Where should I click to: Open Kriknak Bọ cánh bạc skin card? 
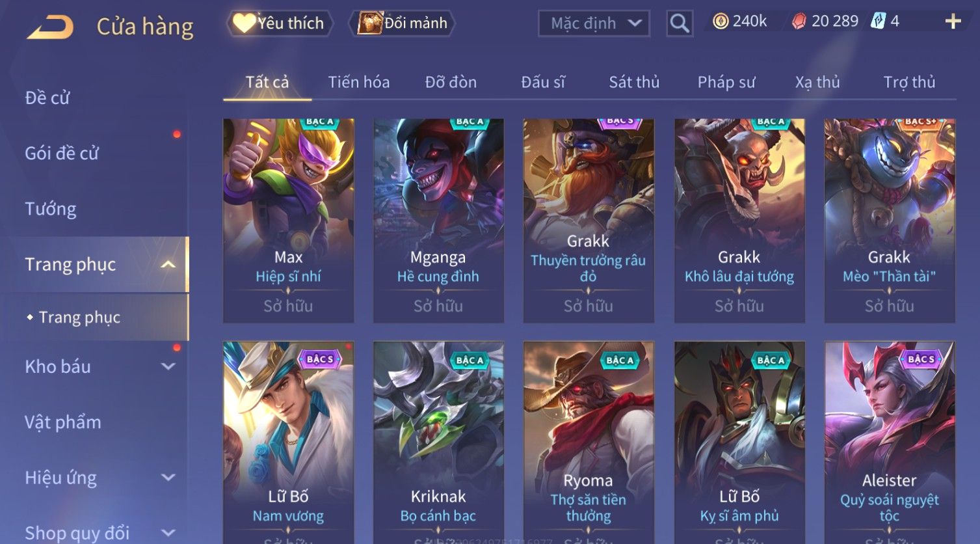[x=438, y=442]
